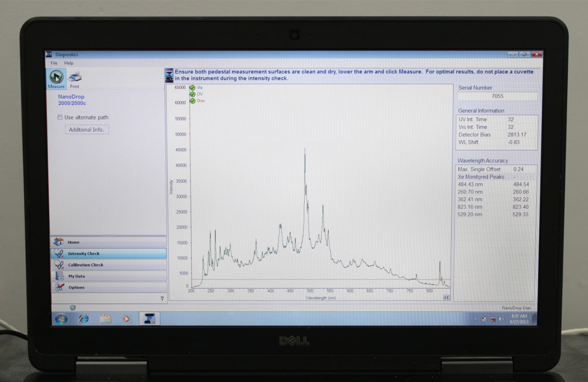Click the 484.43 nm peak row
This screenshot has width=588, height=382.
pos(493,184)
